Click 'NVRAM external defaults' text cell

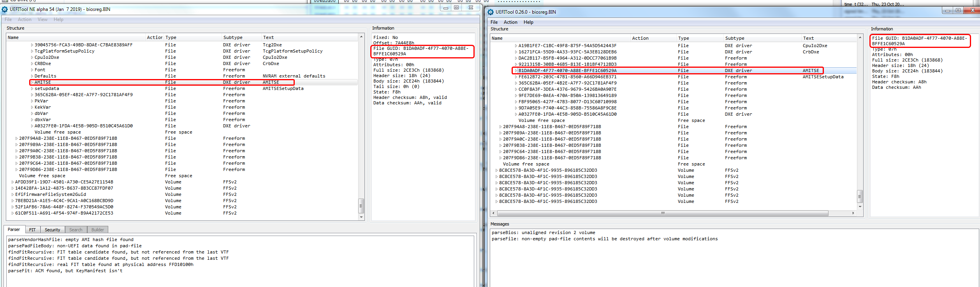294,76
